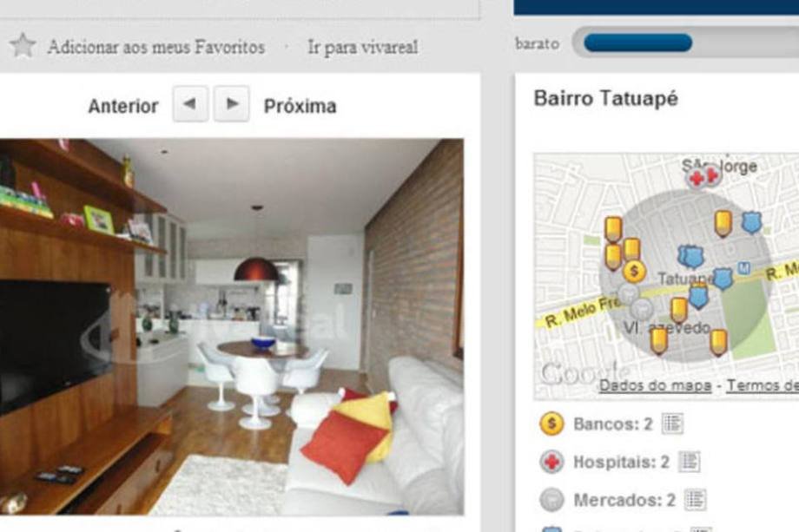Expand the Bancos list icon

(x=672, y=424)
